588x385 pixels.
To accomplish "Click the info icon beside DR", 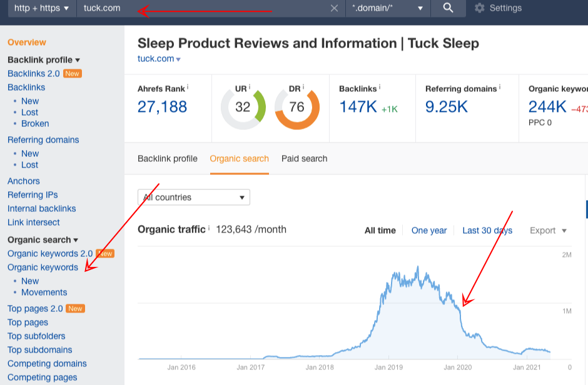I will click(303, 87).
